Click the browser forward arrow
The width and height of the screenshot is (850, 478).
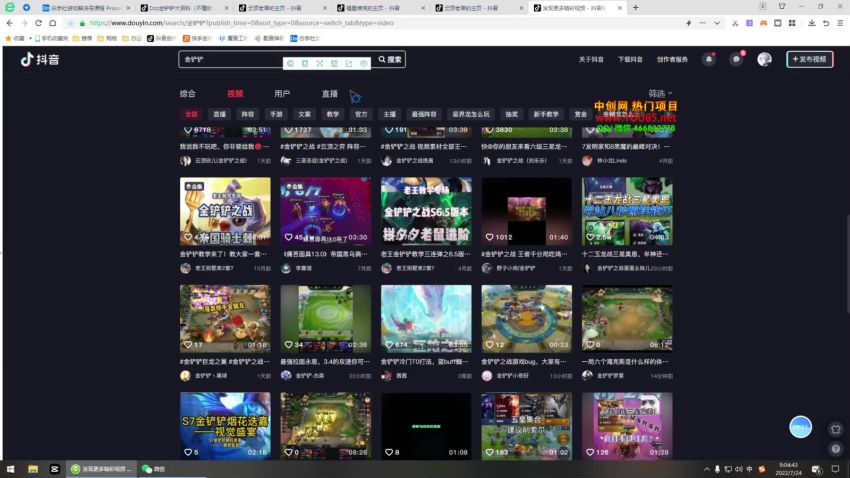[x=24, y=23]
